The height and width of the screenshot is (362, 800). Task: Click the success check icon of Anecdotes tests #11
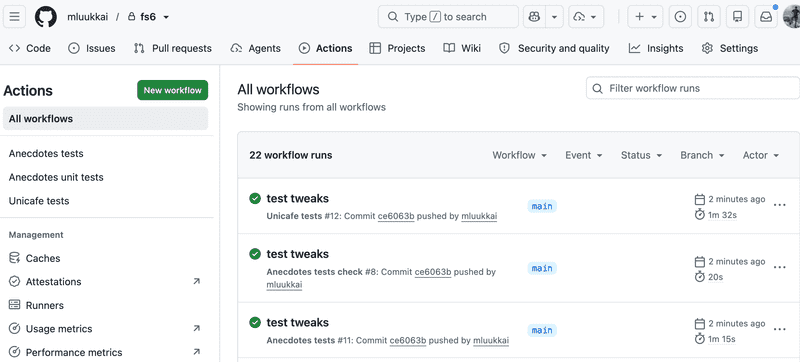pyautogui.click(x=255, y=322)
